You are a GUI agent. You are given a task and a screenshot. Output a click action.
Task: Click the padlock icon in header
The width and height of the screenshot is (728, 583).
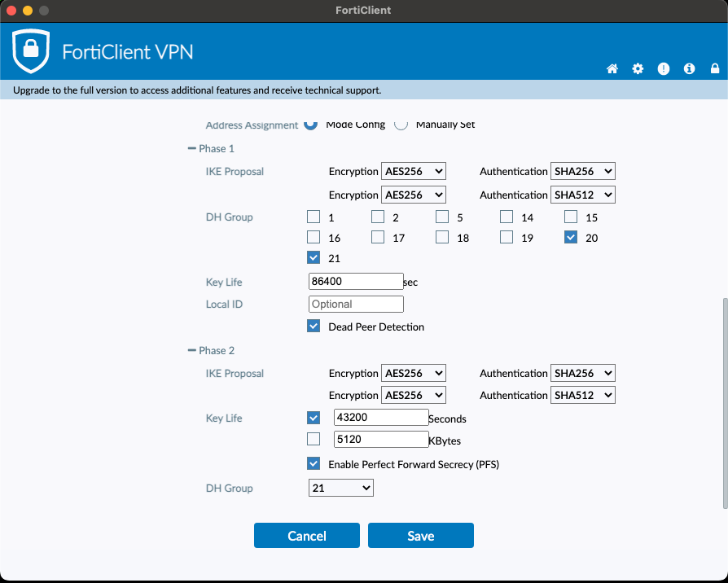click(x=715, y=68)
